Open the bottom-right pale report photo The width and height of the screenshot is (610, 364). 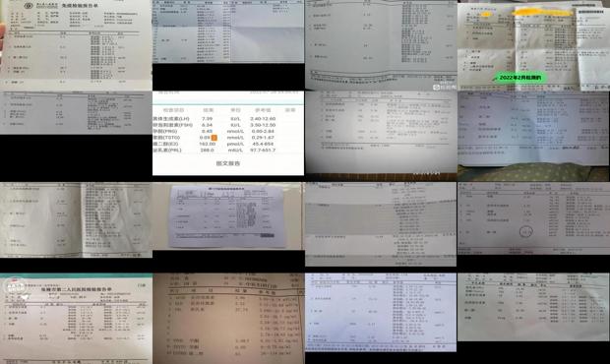coord(533,307)
